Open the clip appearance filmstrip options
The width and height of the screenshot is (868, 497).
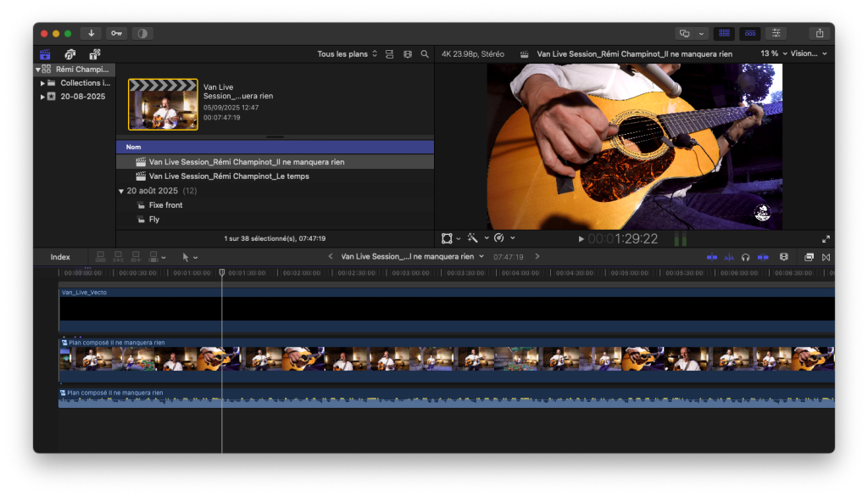(408, 54)
